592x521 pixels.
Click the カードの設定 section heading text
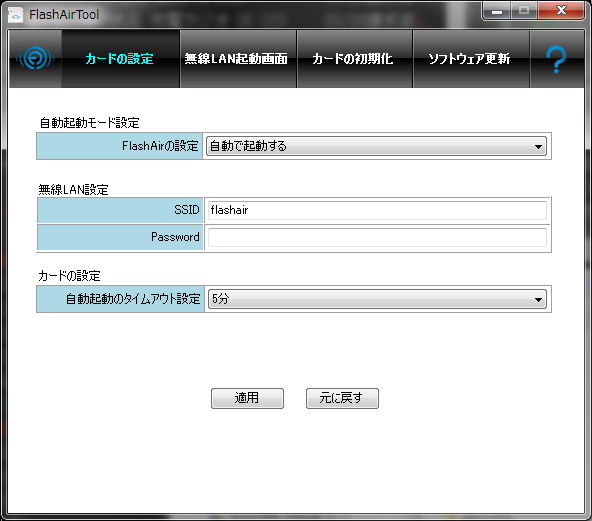click(69, 276)
